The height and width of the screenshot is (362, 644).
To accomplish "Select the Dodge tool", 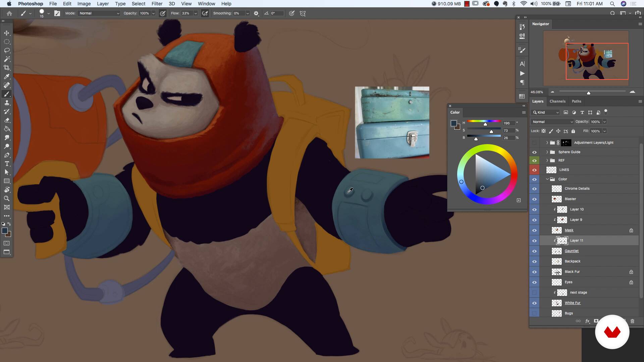I will pos(7,146).
